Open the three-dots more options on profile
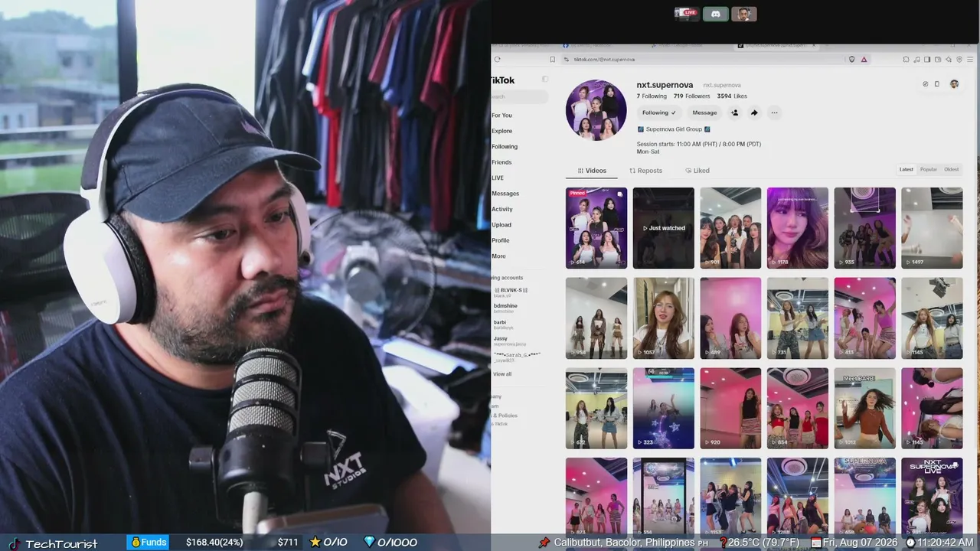Screen dimensions: 980x551 click(774, 112)
